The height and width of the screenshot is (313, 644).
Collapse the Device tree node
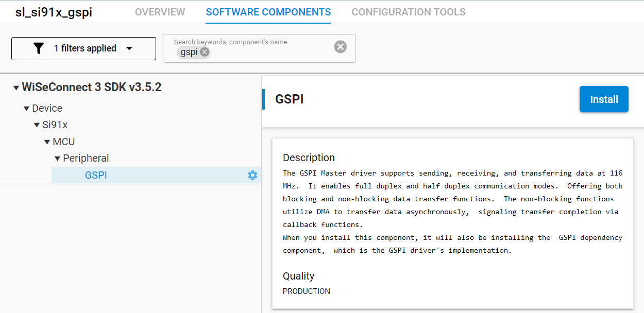(x=26, y=108)
